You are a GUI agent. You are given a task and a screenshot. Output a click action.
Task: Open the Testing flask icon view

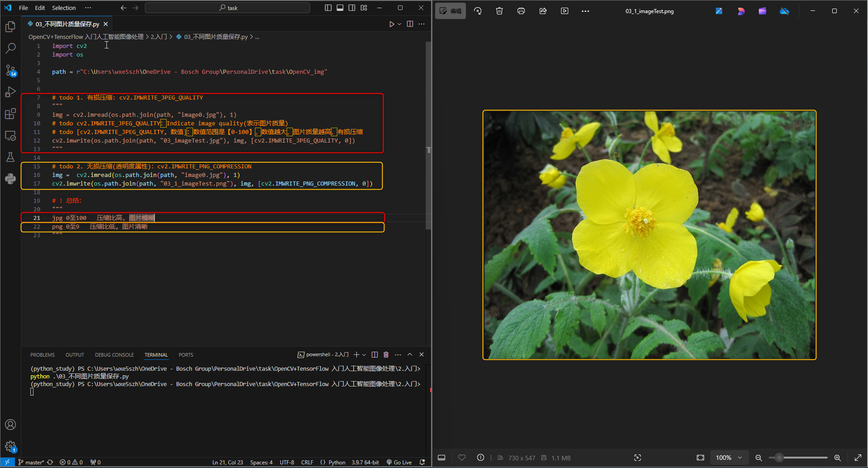coord(10,157)
